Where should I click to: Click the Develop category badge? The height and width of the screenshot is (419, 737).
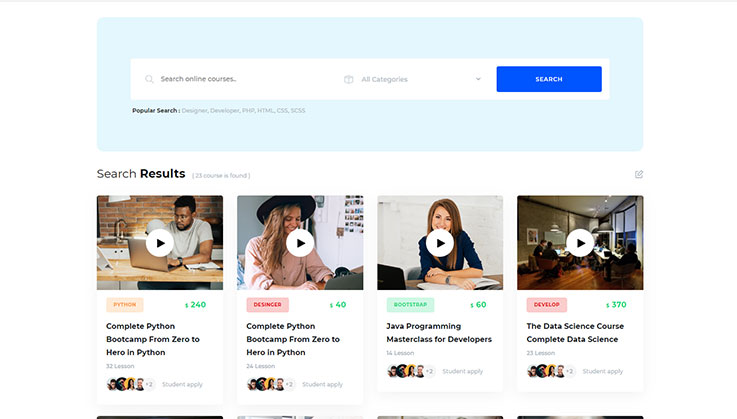tap(547, 305)
